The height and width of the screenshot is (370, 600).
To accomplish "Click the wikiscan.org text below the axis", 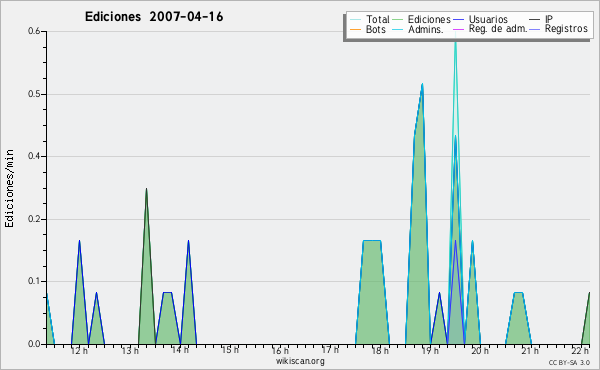I will click(x=300, y=361).
